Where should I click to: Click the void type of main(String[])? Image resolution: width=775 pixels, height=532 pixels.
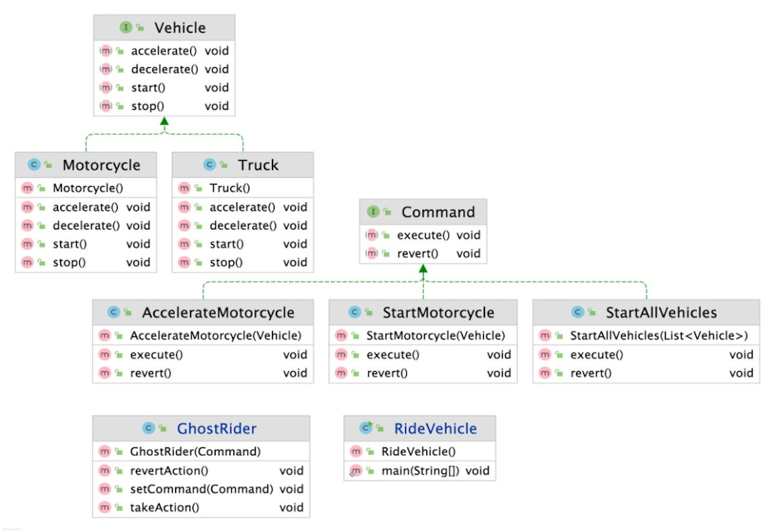click(x=477, y=471)
